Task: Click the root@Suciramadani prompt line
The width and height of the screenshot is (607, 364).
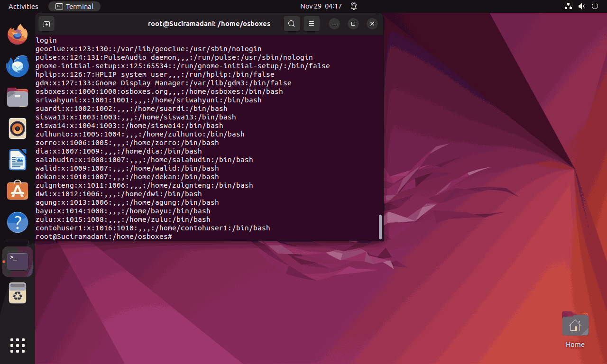Action: [104, 237]
